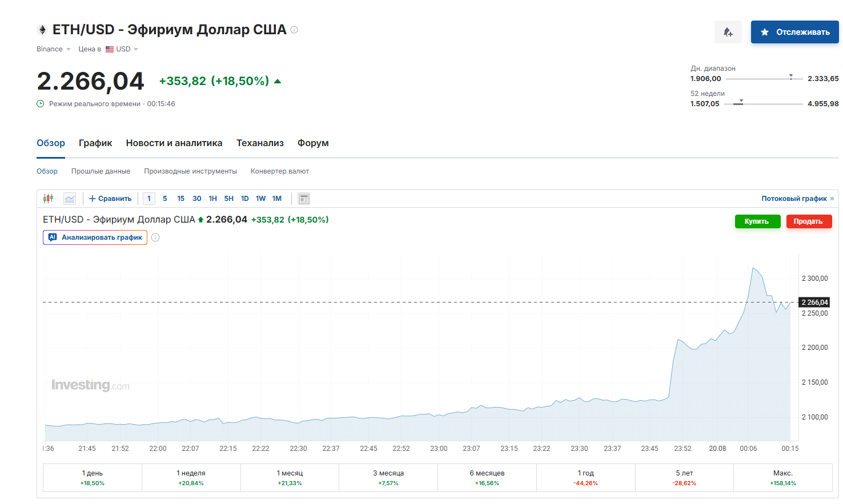Select the 6 месяцев period
Screen dimensions: 843x504
[487, 478]
